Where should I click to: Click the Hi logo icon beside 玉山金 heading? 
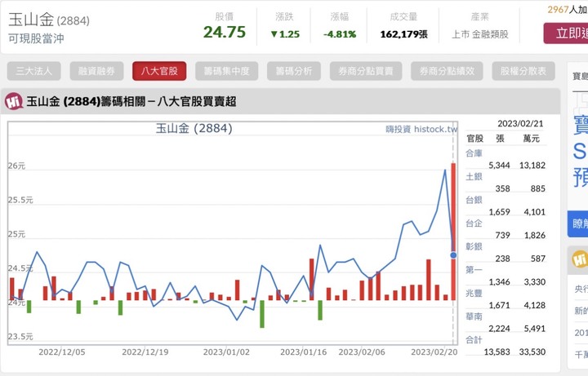click(14, 101)
